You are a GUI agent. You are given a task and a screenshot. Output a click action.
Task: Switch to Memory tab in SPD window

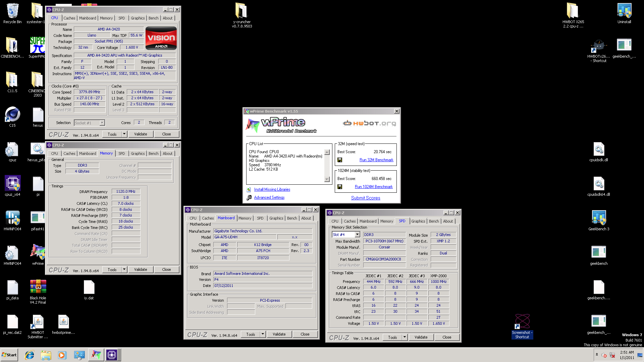pos(387,221)
